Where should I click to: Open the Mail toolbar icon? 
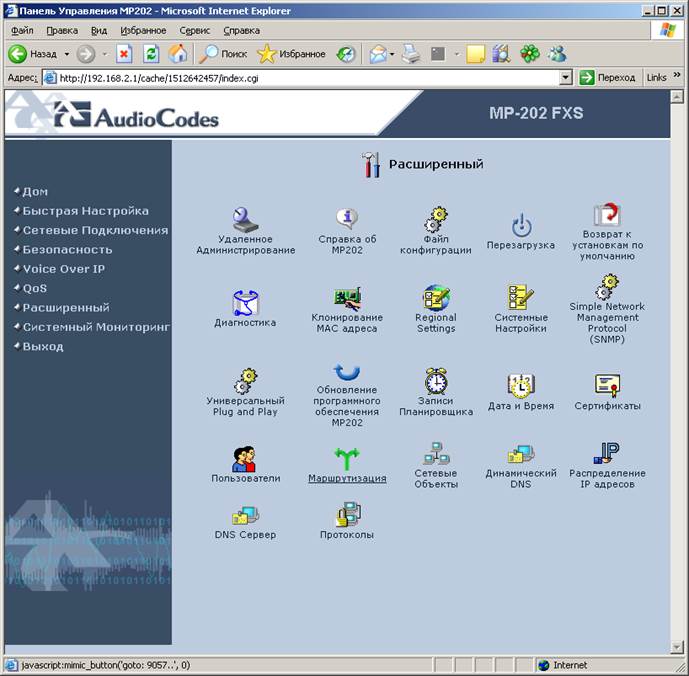[x=378, y=54]
